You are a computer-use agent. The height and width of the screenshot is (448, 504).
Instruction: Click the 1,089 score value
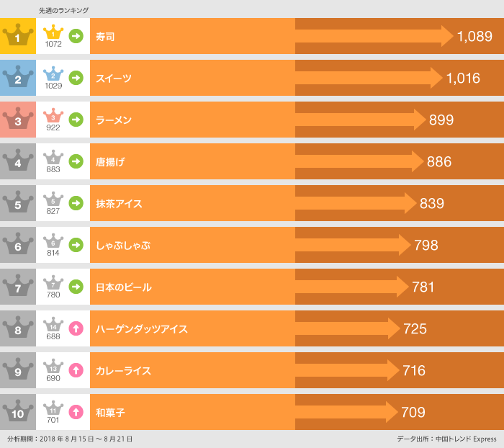[474, 37]
